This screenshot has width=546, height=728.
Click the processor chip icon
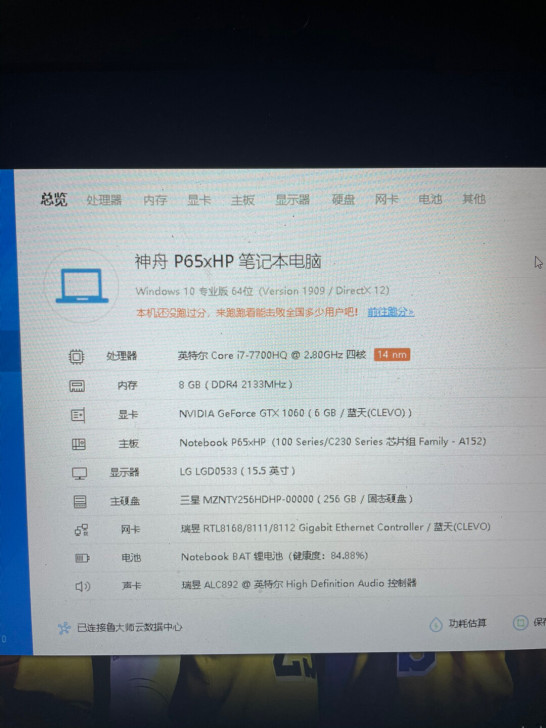(77, 357)
